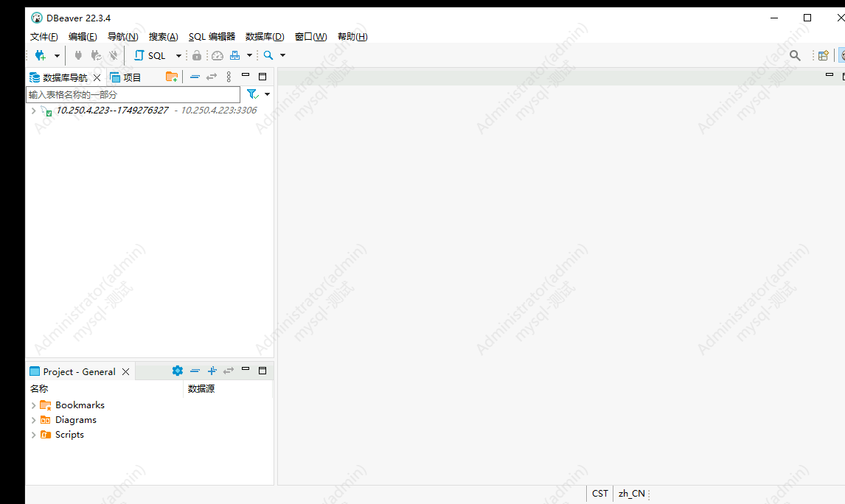Click the table name filter input field

tap(133, 95)
